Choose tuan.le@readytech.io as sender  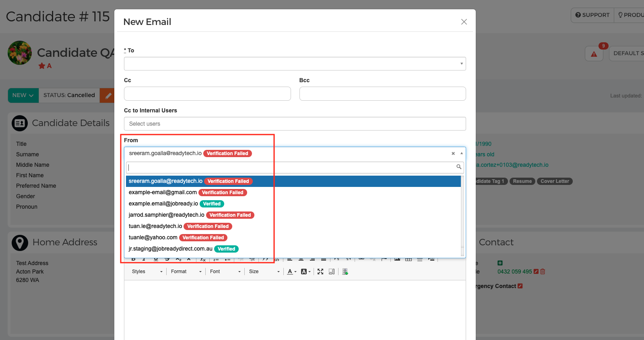point(293,226)
